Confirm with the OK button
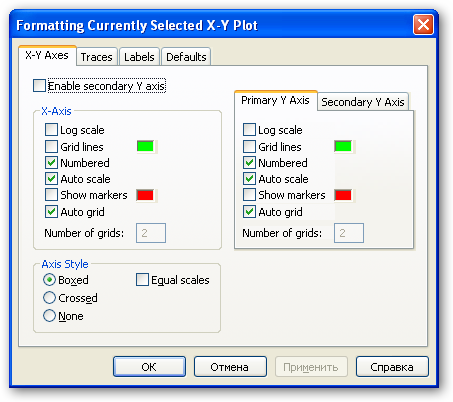This screenshot has width=453, height=402. (149, 367)
